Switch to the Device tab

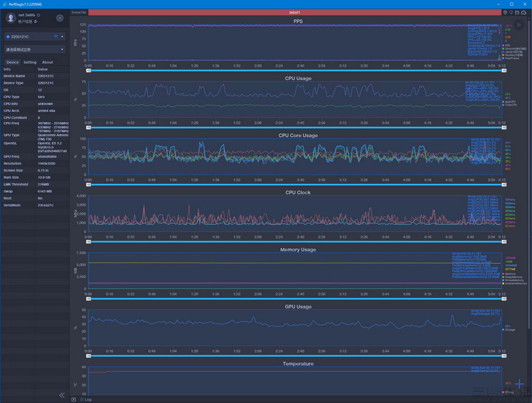tap(12, 62)
